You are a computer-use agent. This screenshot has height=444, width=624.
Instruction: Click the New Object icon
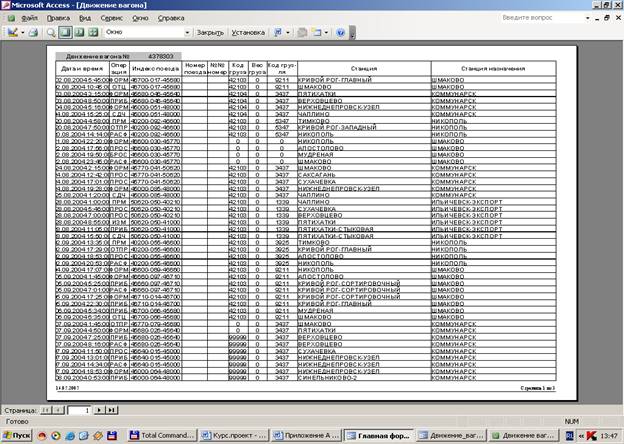(x=318, y=33)
